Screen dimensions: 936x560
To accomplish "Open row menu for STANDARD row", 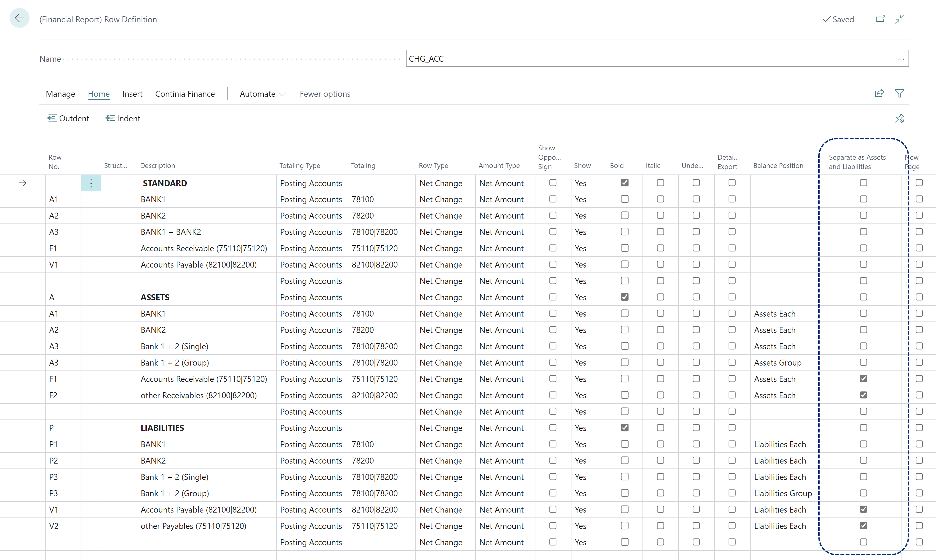I will pyautogui.click(x=91, y=183).
